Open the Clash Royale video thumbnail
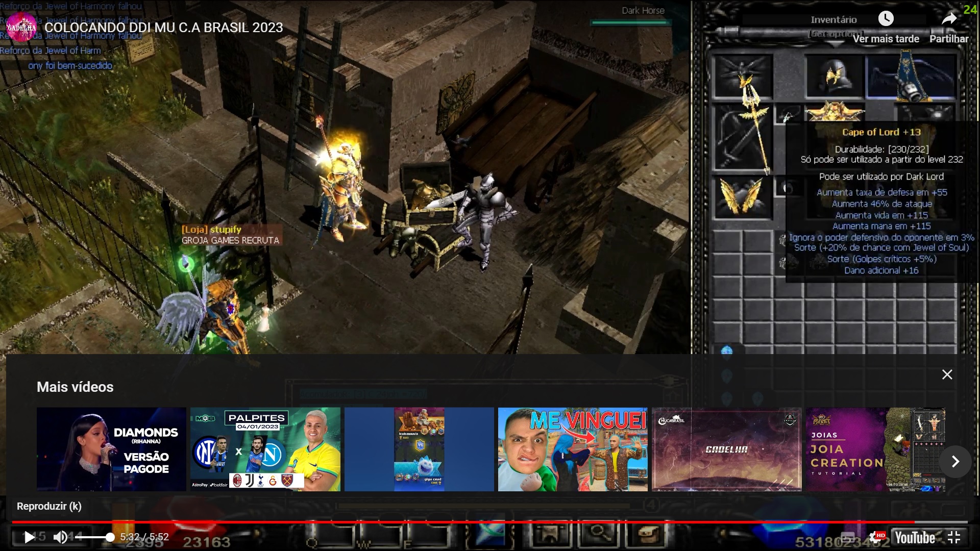Viewport: 980px width, 551px height. click(419, 449)
